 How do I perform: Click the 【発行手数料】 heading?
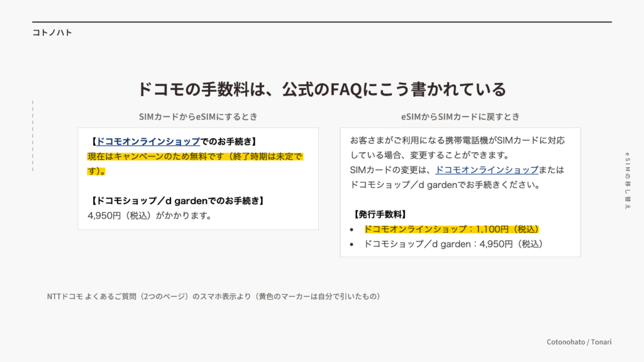[380, 214]
